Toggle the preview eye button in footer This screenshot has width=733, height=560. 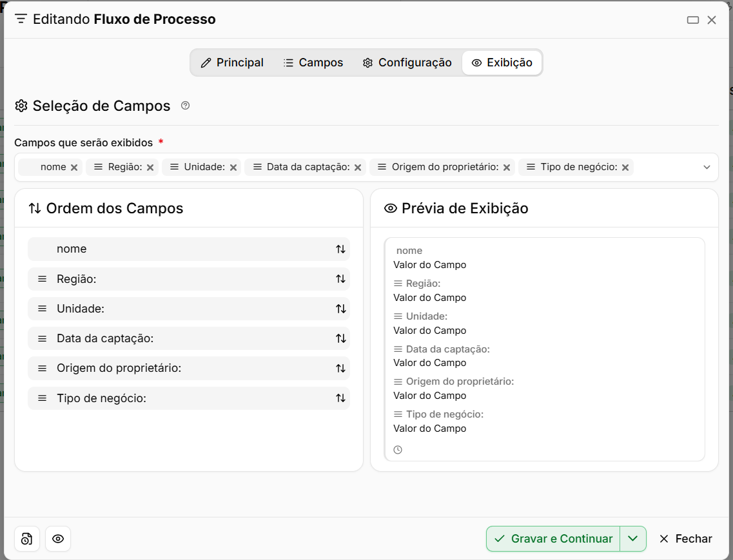58,539
